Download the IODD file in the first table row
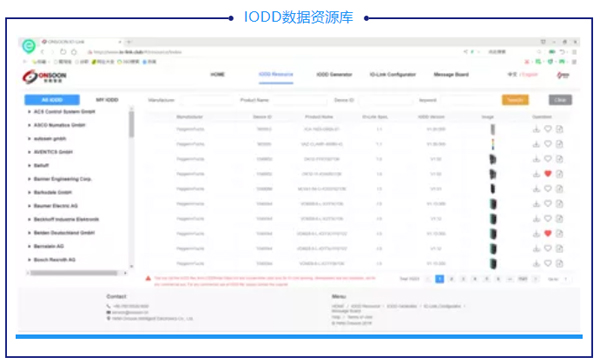 (536, 129)
